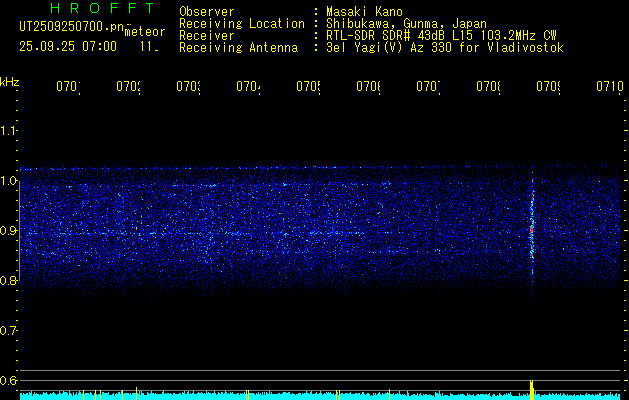Click the 0710 time axis label
The height and width of the screenshot is (400, 629).
coord(610,86)
